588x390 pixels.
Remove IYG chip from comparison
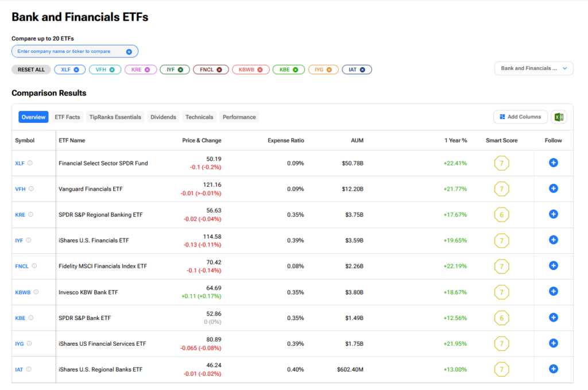pyautogui.click(x=329, y=69)
